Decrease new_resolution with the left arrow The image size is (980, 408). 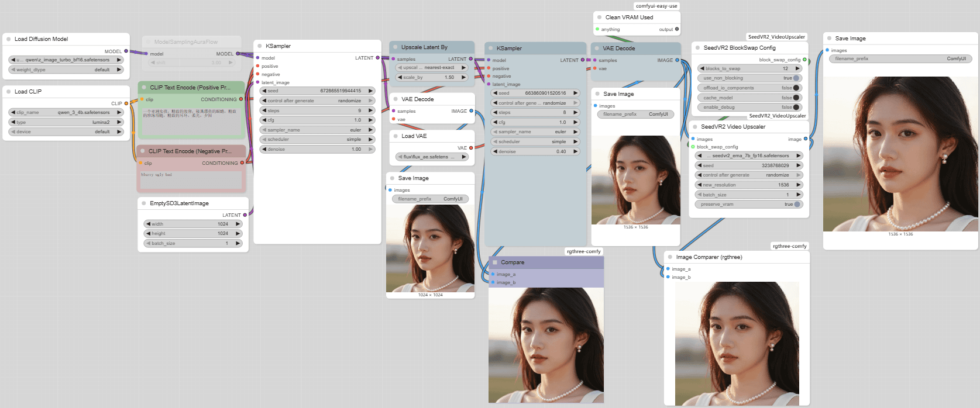699,185
